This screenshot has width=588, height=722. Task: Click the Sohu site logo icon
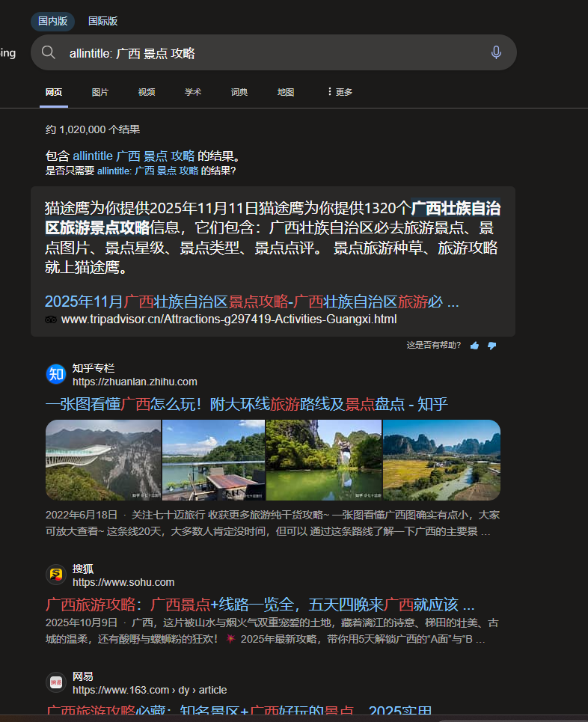56,574
